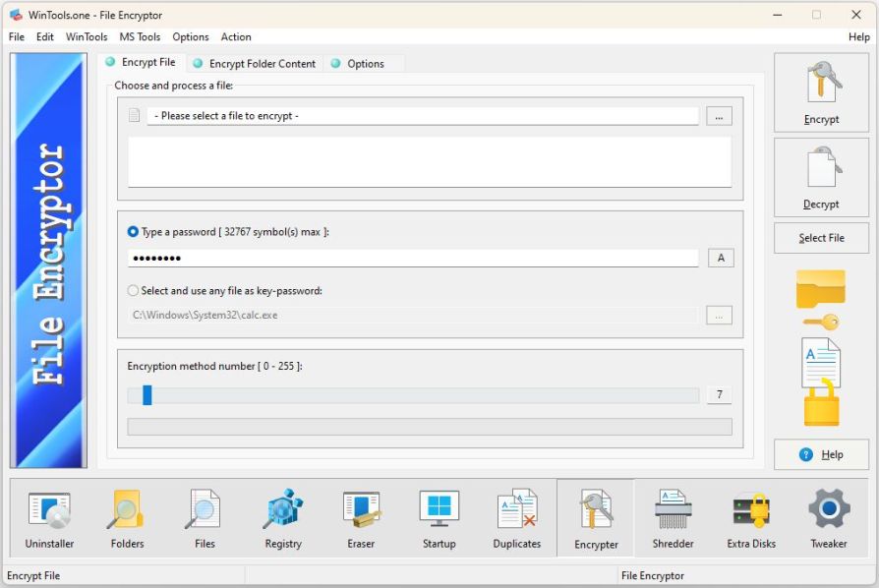
Task: Click the encryption method slider handle
Action: click(x=146, y=394)
